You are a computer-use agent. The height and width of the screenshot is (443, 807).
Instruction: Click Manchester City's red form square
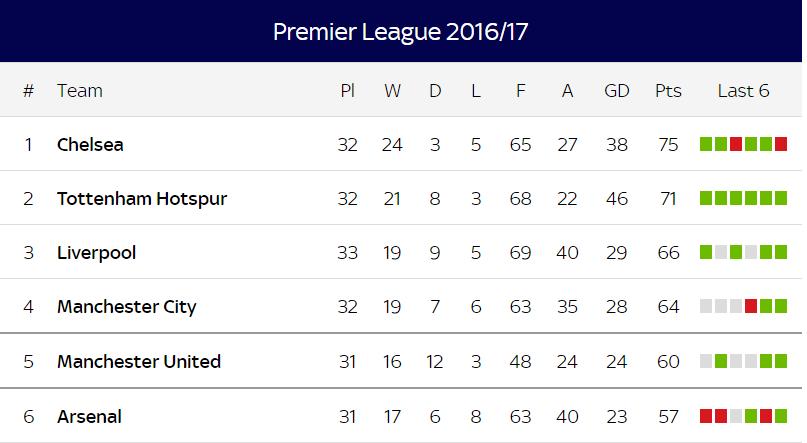coord(751,306)
